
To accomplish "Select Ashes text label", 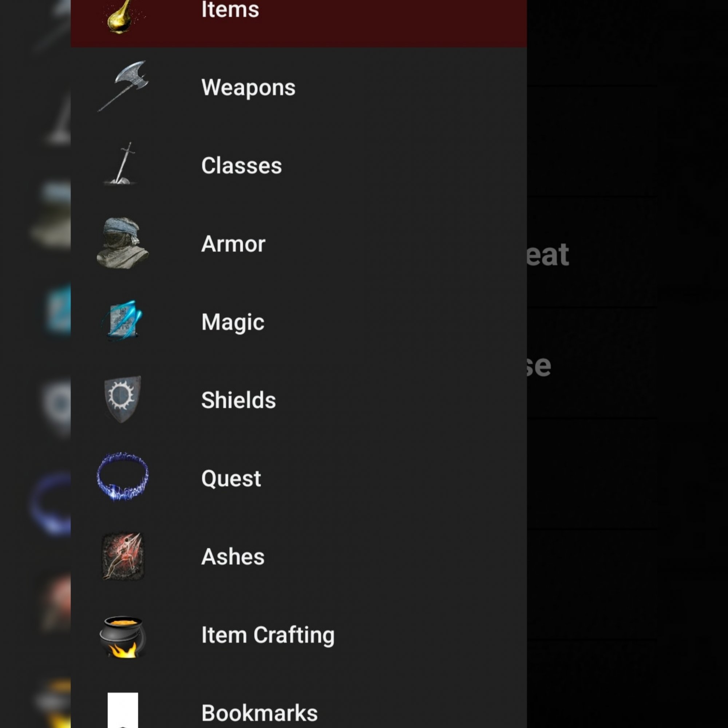I will pyautogui.click(x=233, y=557).
